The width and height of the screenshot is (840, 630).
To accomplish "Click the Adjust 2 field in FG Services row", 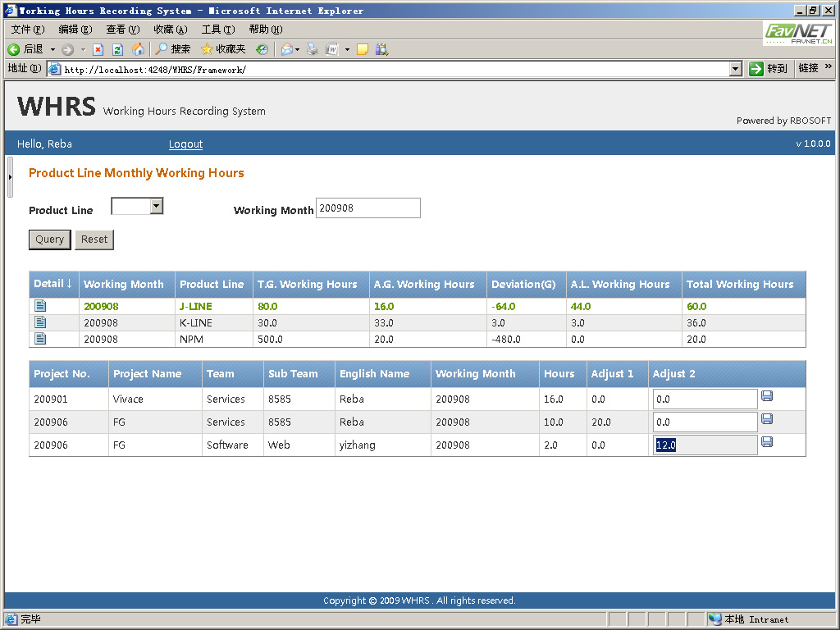I will [x=705, y=422].
